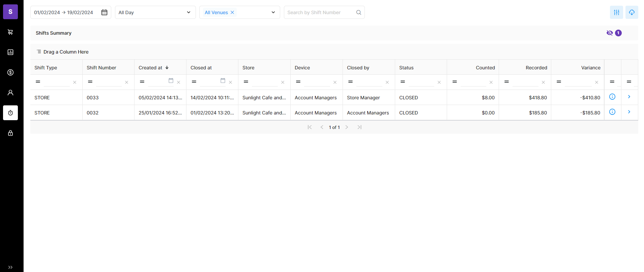Screen dimensions: 644x272
Task: Open the user profile sidebar icon
Action: click(x=10, y=93)
